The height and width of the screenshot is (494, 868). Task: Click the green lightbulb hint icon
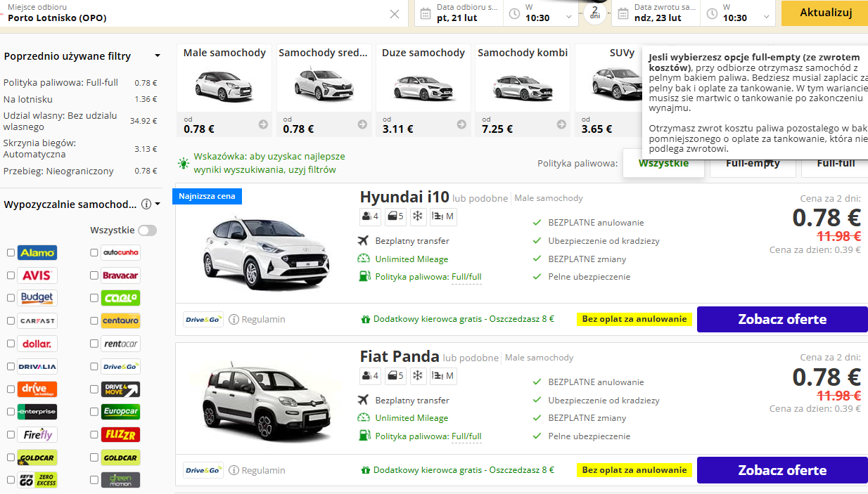pos(184,163)
